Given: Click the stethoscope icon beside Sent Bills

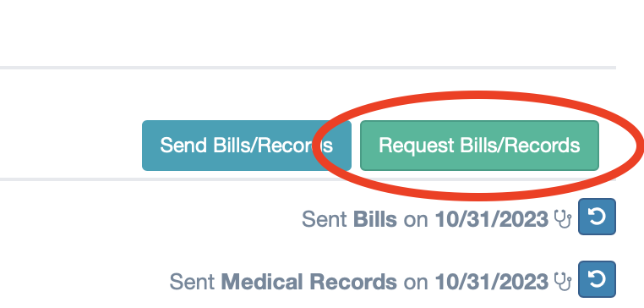Looking at the screenshot, I should coord(563,219).
